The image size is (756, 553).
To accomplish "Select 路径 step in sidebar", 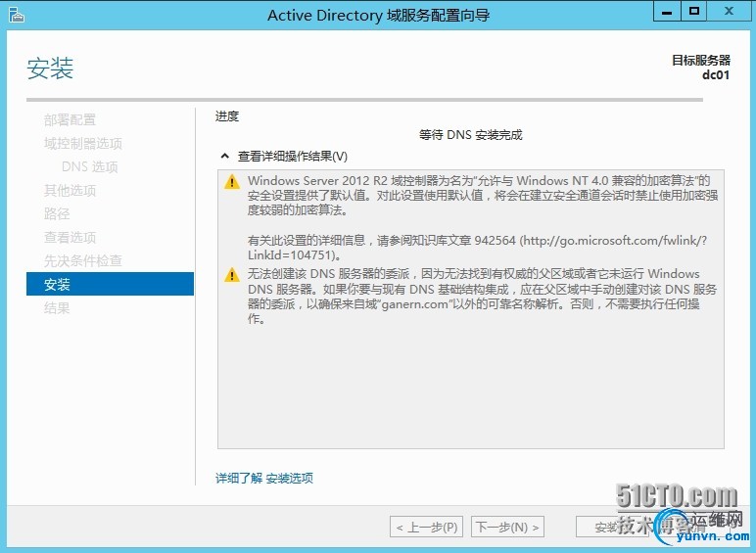I will [x=57, y=214].
